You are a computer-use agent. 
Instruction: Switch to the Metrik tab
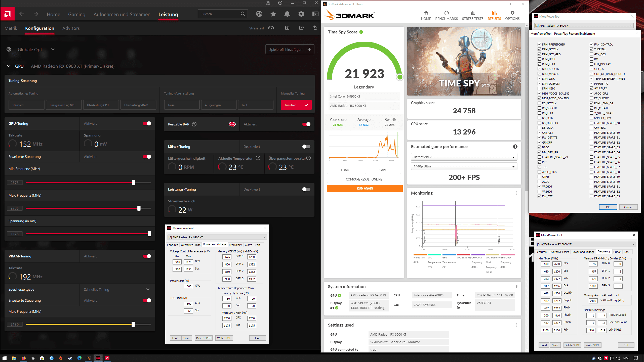[11, 28]
